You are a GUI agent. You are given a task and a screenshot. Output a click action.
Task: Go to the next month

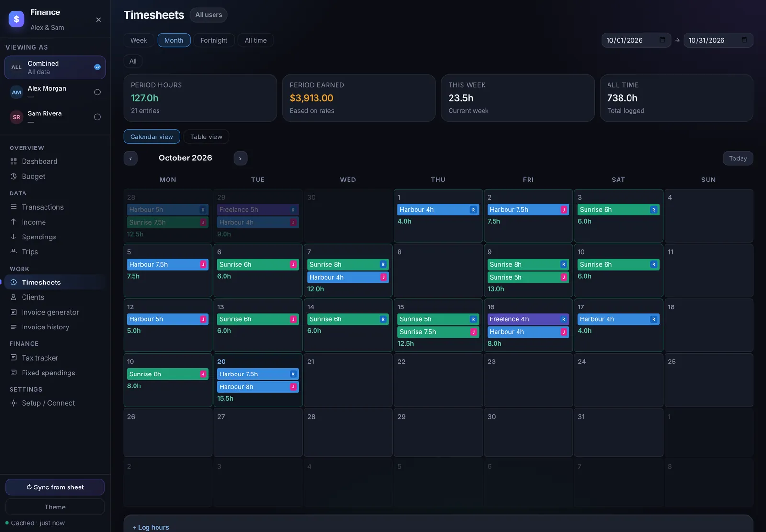tap(240, 158)
